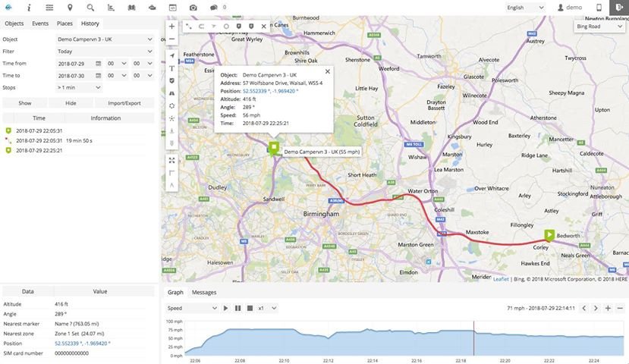The image size is (629, 364).
Task: Click the map zoom in plus button
Action: (171, 26)
